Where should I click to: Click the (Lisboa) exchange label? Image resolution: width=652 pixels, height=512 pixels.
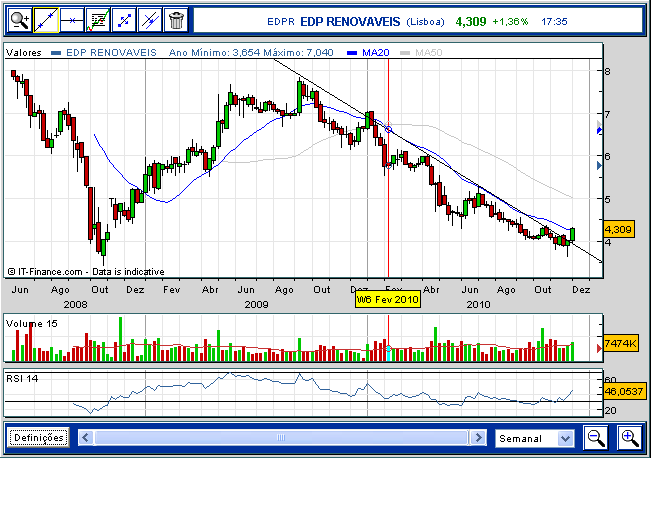coord(425,22)
